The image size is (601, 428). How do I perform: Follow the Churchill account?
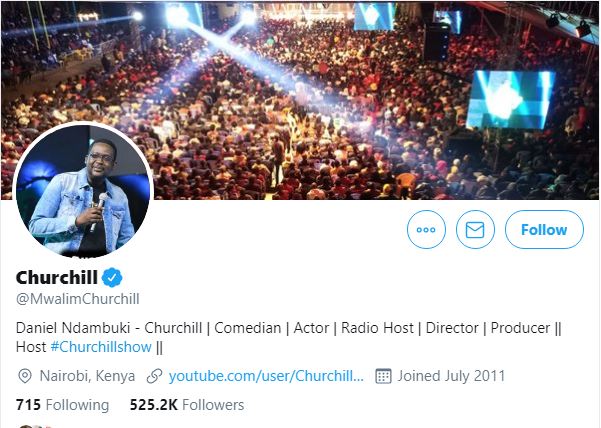(x=544, y=230)
